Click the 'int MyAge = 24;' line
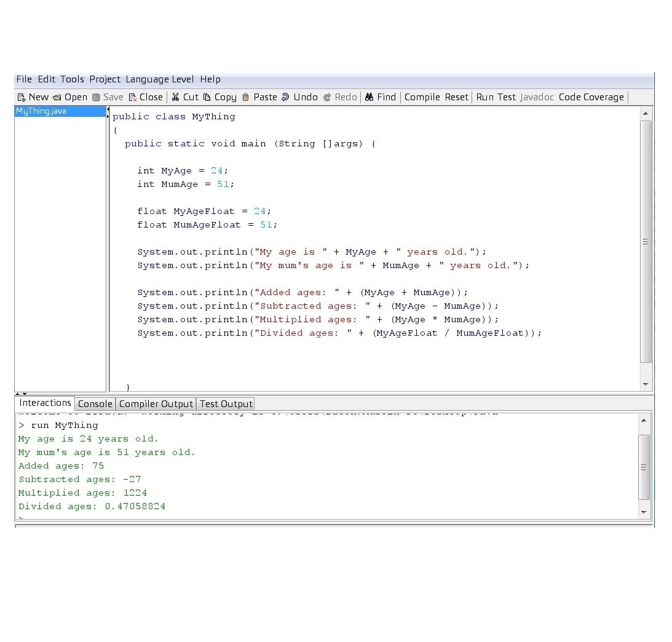The width and height of the screenshot is (672, 642). pyautogui.click(x=183, y=170)
